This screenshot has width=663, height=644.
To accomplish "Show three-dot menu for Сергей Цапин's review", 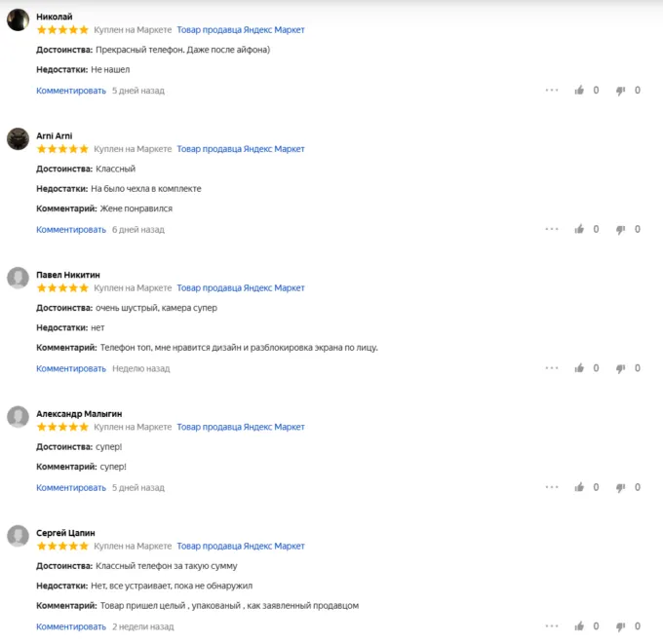I will click(552, 626).
